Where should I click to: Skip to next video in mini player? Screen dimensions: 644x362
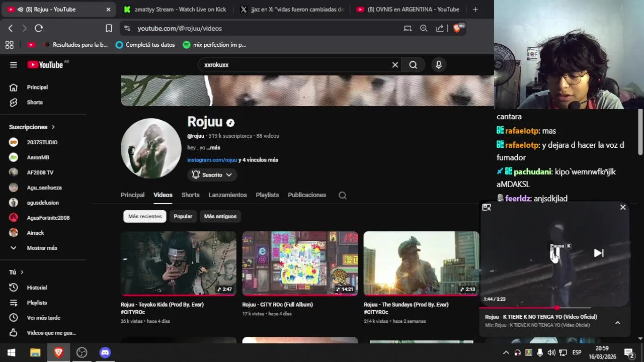point(599,253)
